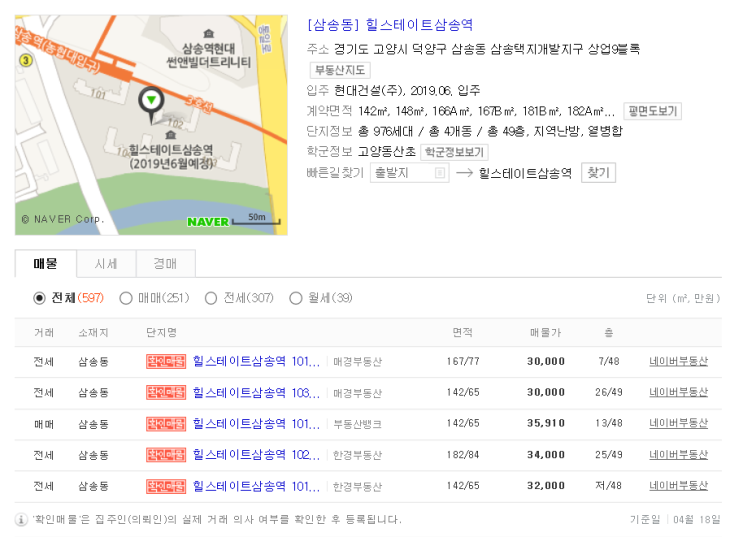Click the 평면도보기 button
The image size is (743, 537).
tap(652, 111)
